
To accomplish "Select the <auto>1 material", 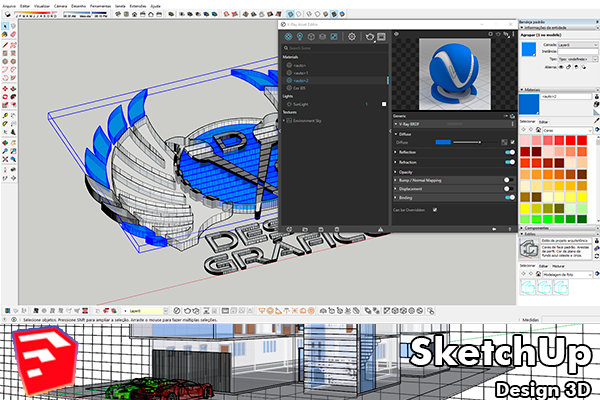I will coord(301,73).
